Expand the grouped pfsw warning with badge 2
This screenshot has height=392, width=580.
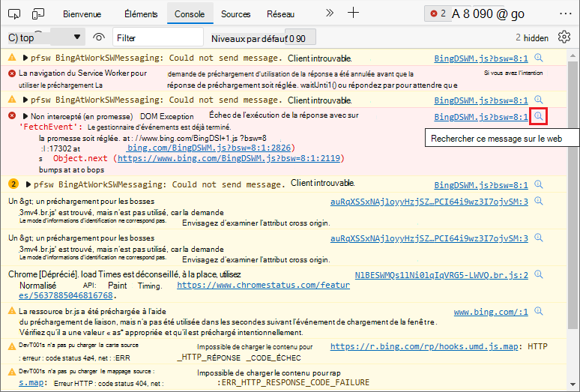[28, 184]
